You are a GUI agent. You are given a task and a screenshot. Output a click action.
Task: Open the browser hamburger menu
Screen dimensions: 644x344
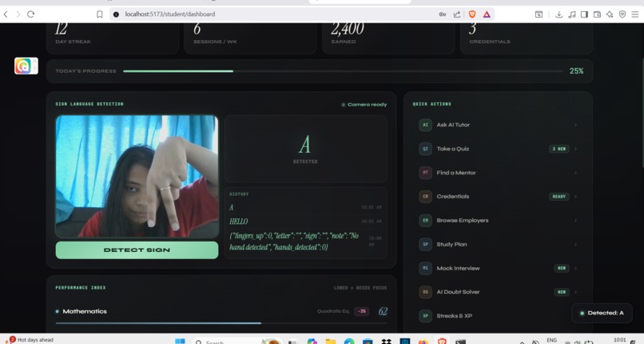(635, 14)
